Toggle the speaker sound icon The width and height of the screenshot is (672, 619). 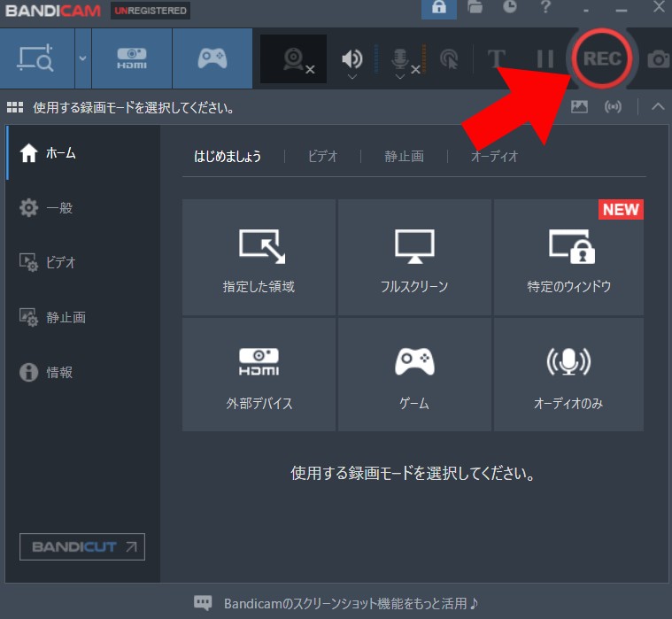point(351,58)
